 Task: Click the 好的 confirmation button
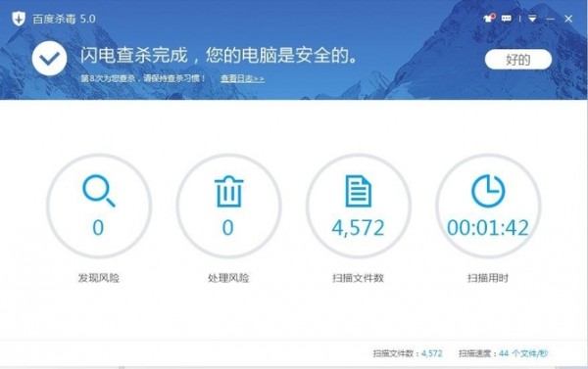[518, 59]
